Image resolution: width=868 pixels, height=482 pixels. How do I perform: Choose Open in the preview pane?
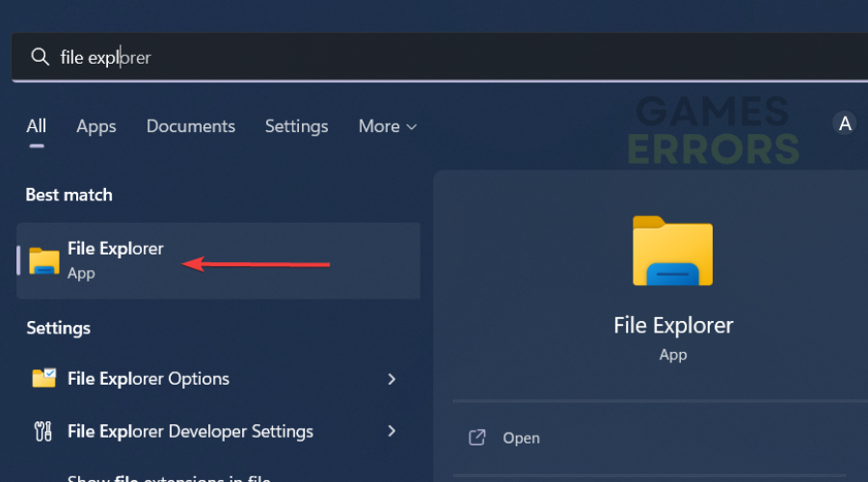tap(521, 438)
